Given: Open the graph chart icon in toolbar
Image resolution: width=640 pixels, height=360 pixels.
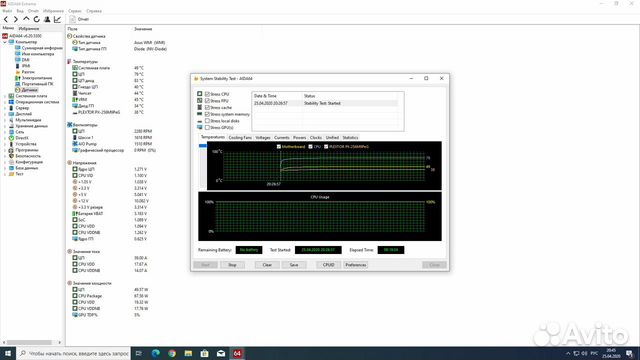Looking at the screenshot, I should [58, 19].
